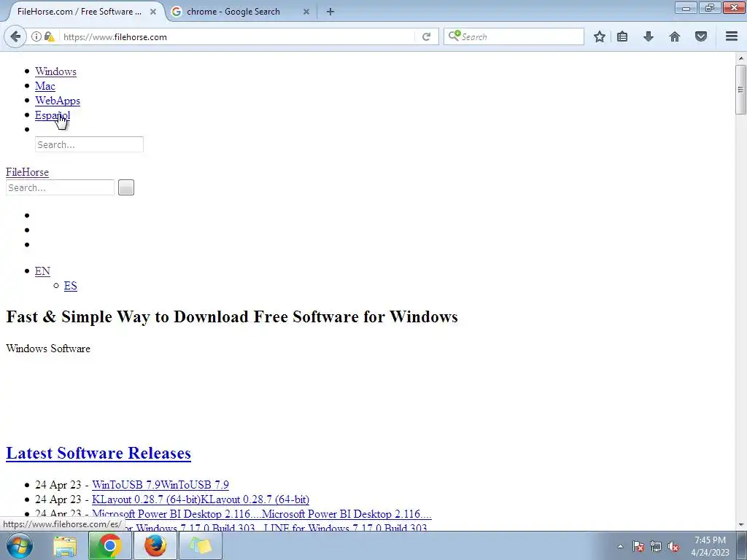Open the WinToUSB 7.9 link
Image resolution: width=747 pixels, height=560 pixels.
click(x=160, y=485)
